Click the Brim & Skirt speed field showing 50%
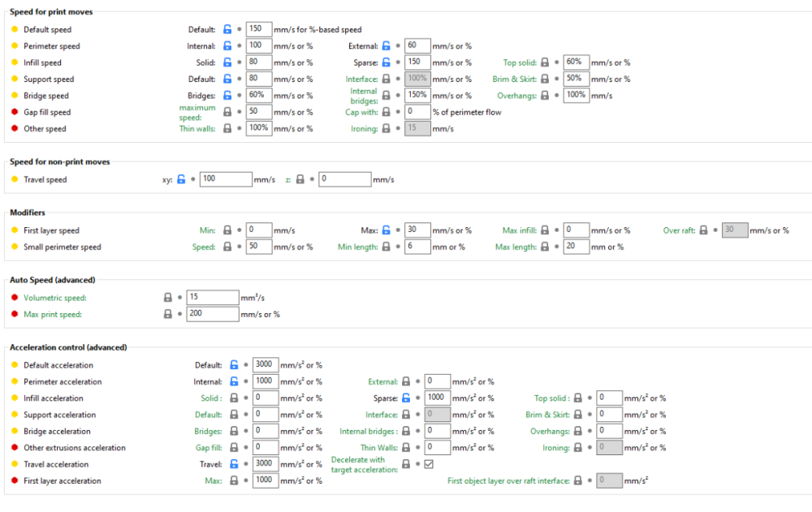Screen dimensions: 812x512 [x=577, y=79]
